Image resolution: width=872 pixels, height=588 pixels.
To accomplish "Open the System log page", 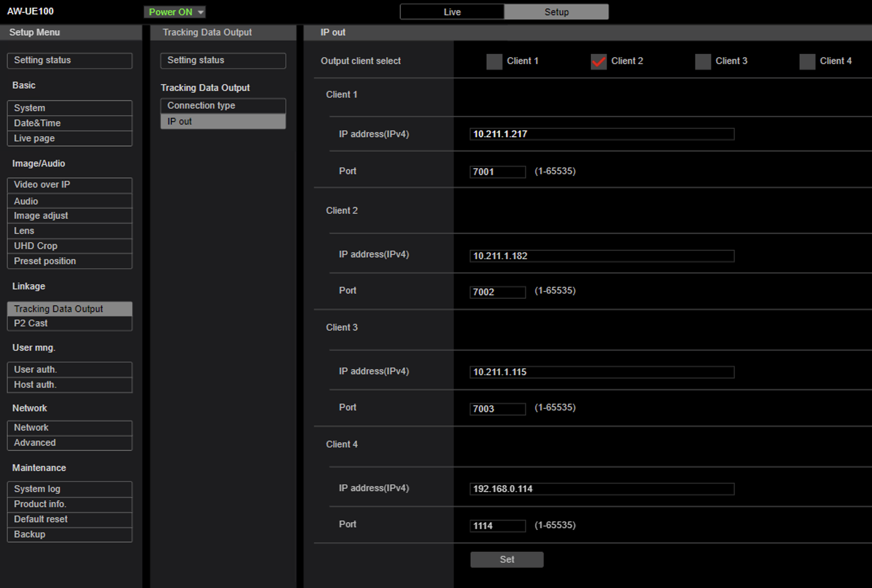I will coord(69,489).
